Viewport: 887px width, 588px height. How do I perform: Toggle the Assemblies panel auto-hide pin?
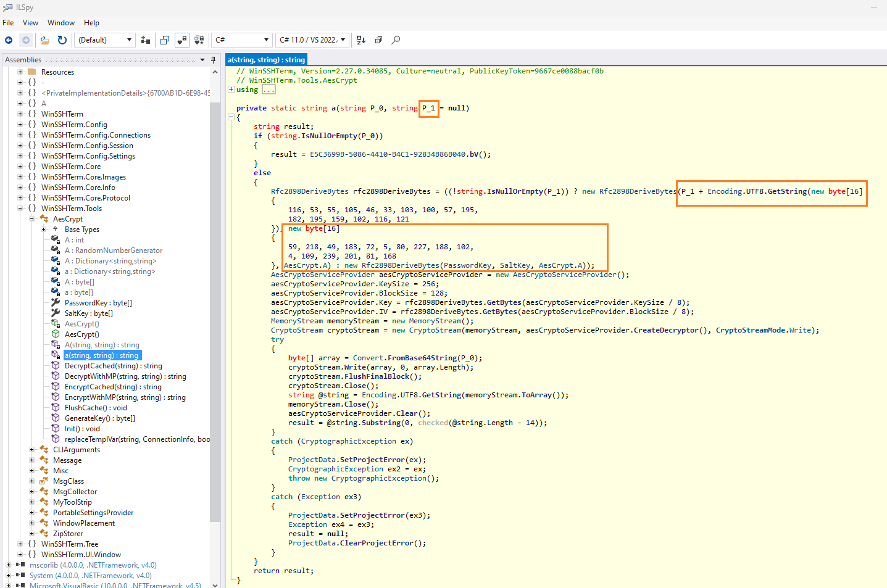(x=214, y=60)
